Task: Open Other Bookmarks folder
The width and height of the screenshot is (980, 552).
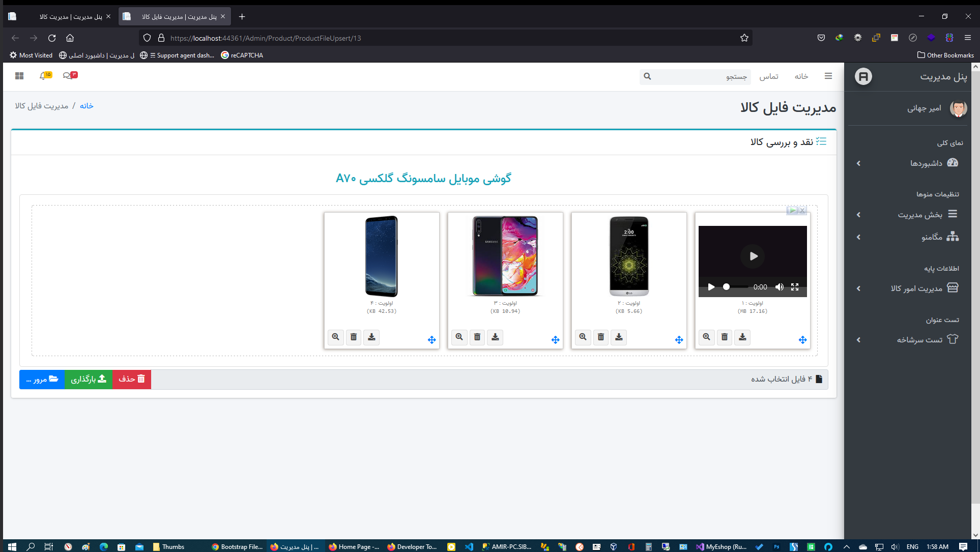Action: point(945,55)
